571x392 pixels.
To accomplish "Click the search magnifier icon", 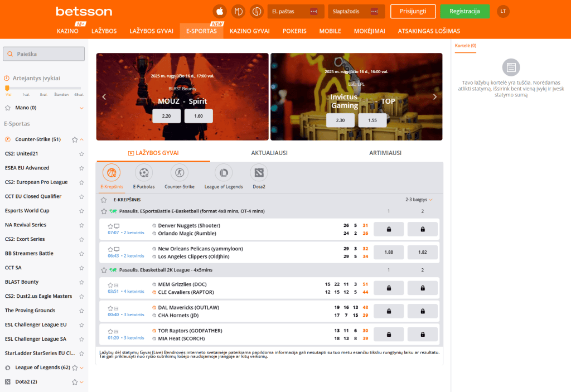I will coord(10,54).
